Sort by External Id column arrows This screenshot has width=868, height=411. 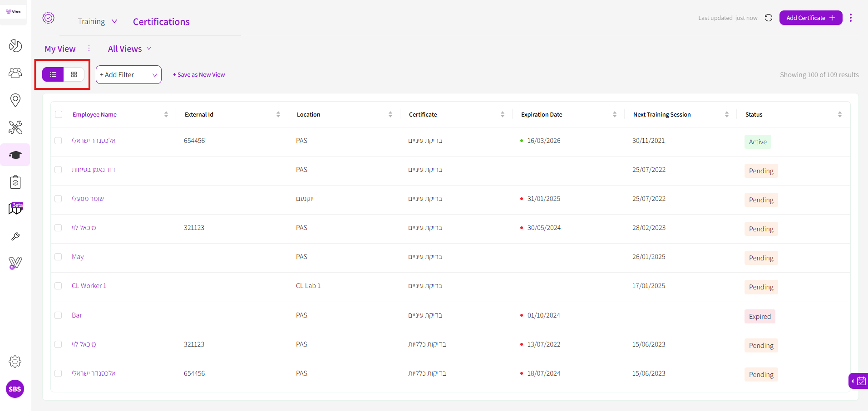(x=278, y=114)
